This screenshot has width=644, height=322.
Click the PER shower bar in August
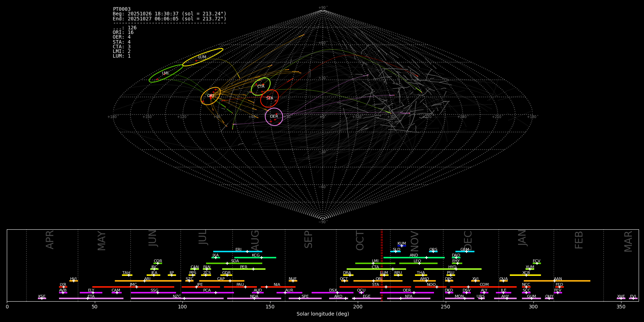(x=244, y=269)
